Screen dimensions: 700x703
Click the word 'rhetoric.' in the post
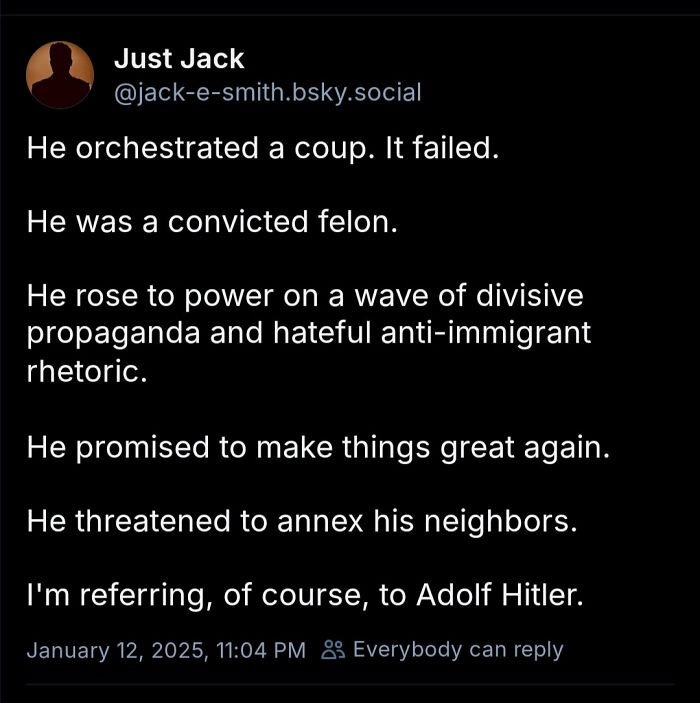click(x=87, y=372)
